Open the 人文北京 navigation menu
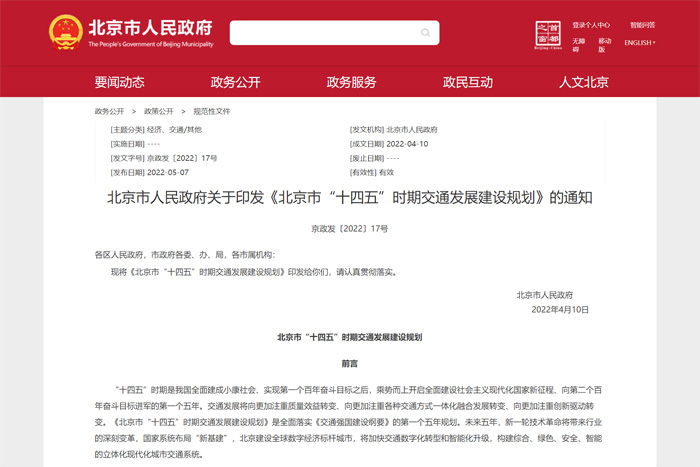700x467 pixels. pos(583,82)
